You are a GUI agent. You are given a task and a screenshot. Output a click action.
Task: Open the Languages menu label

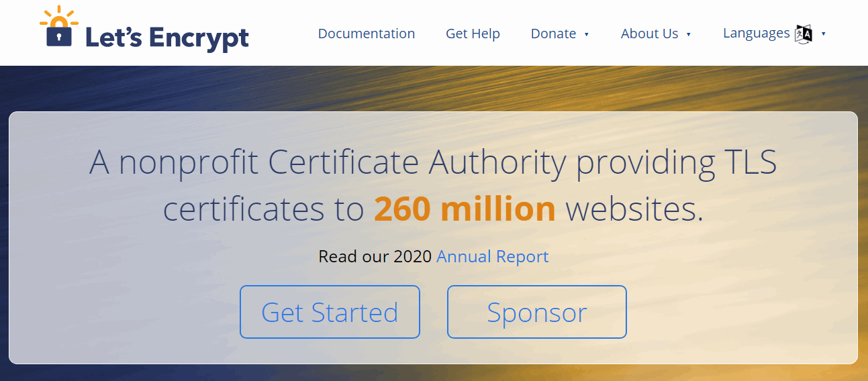click(x=756, y=33)
